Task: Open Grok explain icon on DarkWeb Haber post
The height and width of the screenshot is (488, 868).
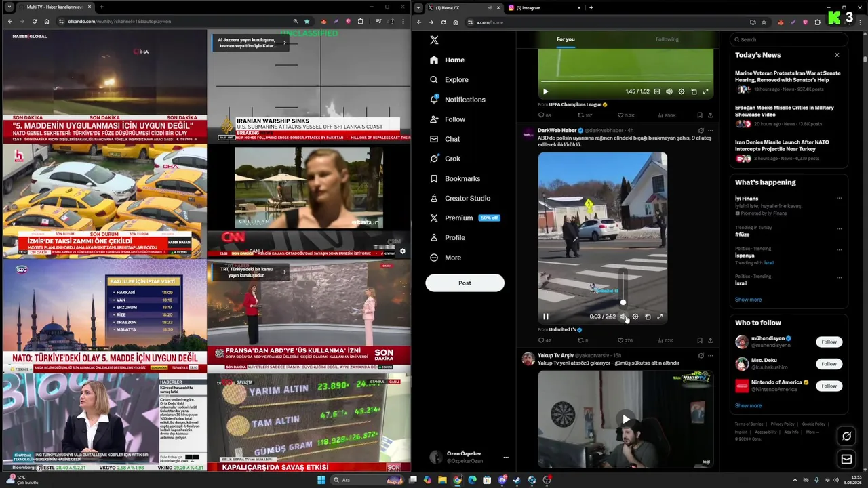Action: pos(701,130)
